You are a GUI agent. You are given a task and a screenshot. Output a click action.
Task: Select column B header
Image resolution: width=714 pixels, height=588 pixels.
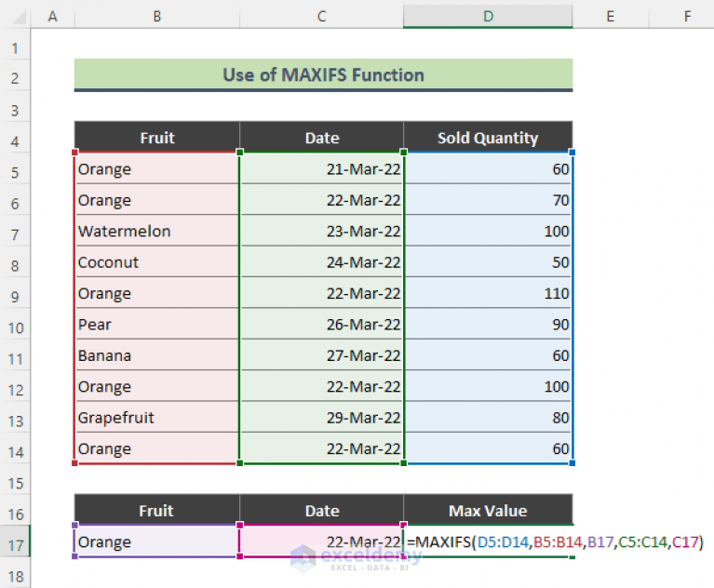(157, 17)
